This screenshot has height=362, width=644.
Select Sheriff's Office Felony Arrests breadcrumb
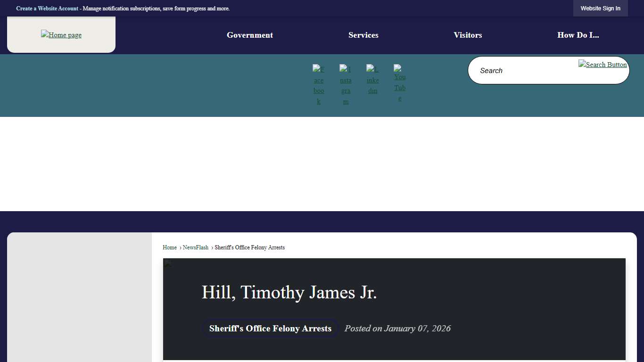click(249, 247)
